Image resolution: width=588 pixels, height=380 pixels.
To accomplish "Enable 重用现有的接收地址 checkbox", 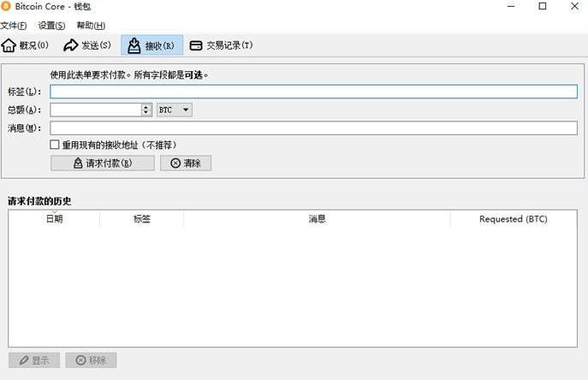I will coord(55,145).
